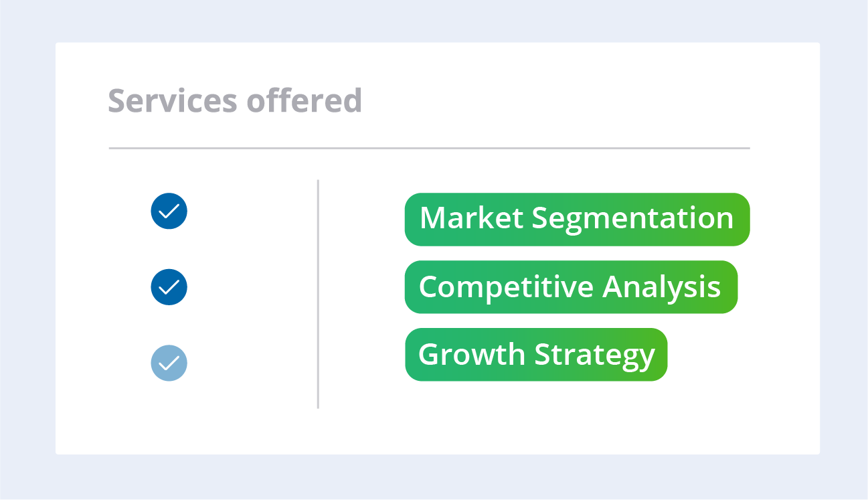The width and height of the screenshot is (868, 500).
Task: Enable the dimmed check next to Growth Strategy
Action: coord(169,363)
